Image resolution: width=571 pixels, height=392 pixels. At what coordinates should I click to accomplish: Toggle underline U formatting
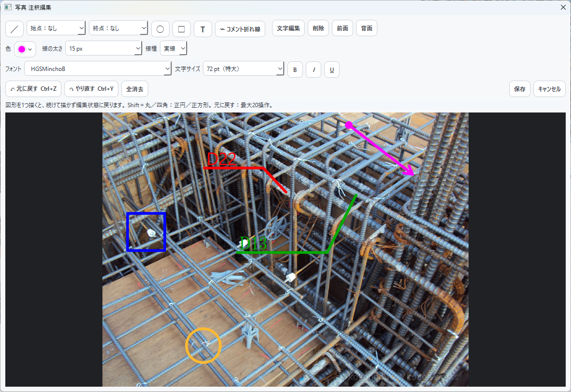[x=332, y=70]
